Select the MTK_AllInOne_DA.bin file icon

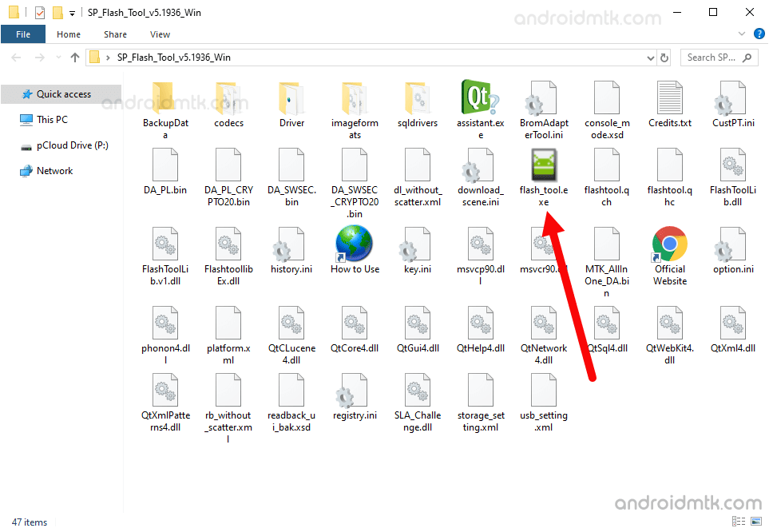click(x=607, y=244)
